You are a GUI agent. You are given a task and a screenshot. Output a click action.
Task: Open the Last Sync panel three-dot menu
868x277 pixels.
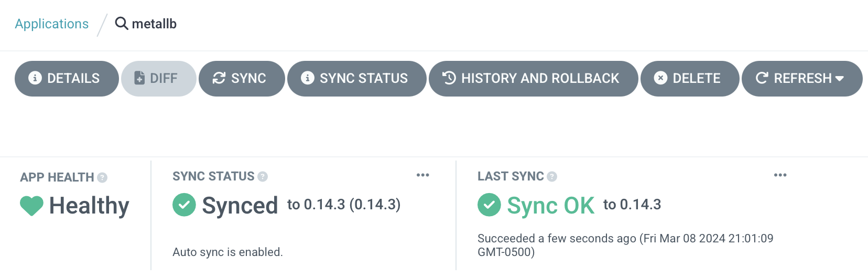click(x=780, y=175)
